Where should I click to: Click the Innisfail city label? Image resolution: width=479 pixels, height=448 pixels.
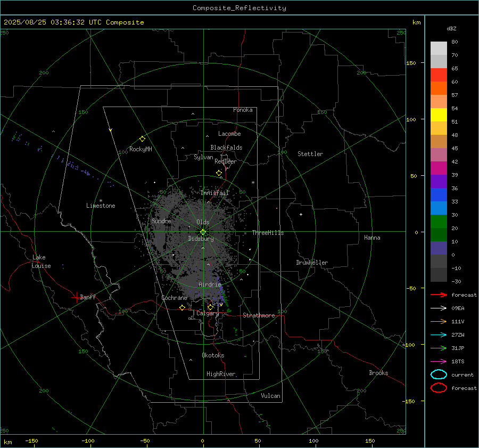(214, 193)
